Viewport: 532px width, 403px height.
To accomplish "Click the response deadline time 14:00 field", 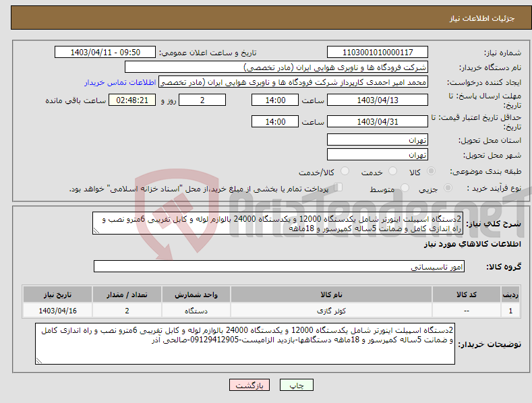I will click(275, 100).
